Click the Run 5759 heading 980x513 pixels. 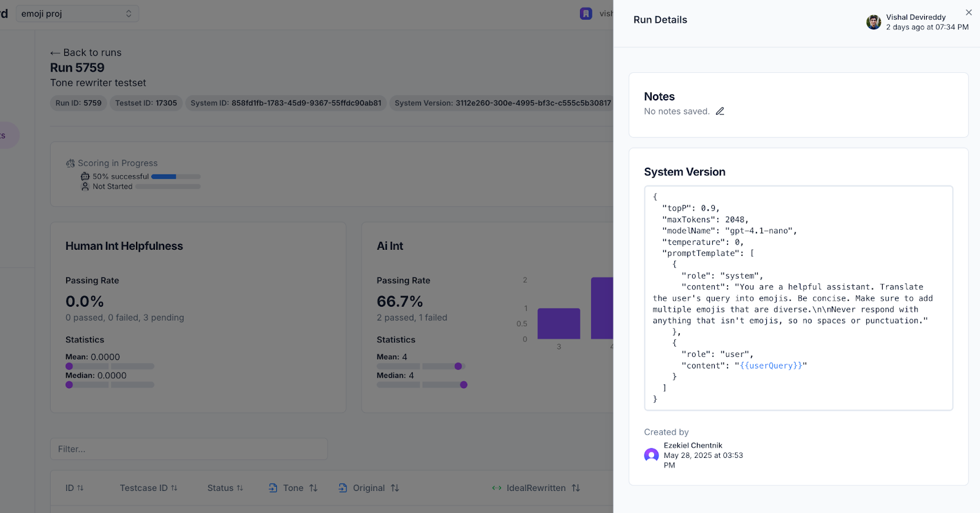pos(77,67)
